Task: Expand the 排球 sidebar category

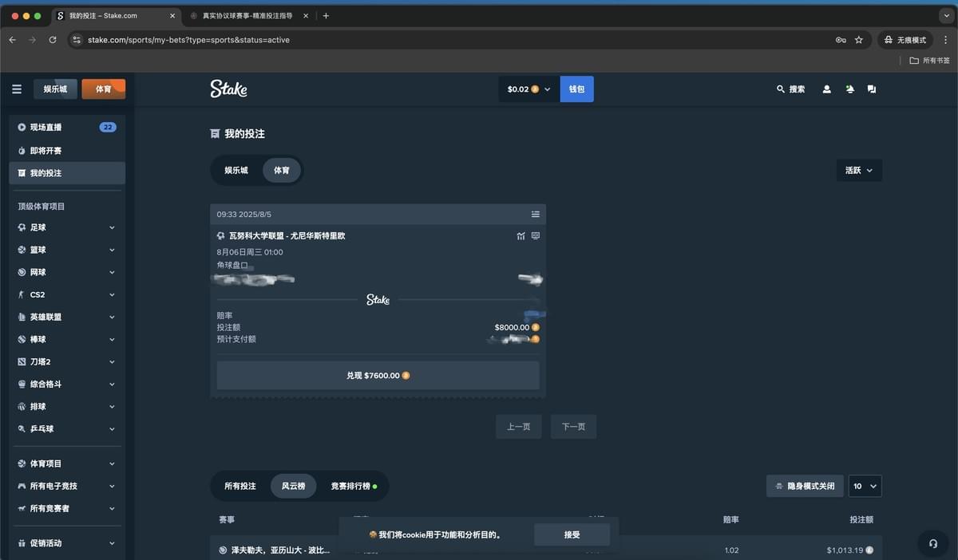Action: pos(67,406)
